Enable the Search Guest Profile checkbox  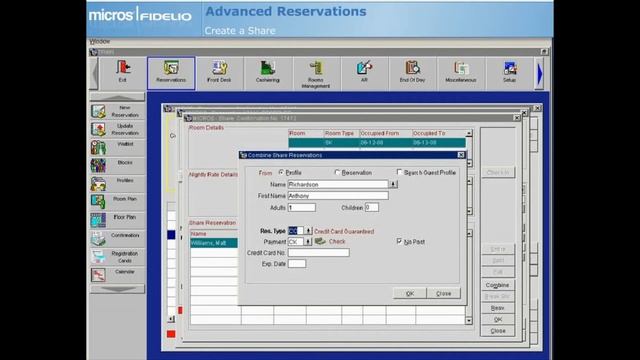[x=399, y=172]
